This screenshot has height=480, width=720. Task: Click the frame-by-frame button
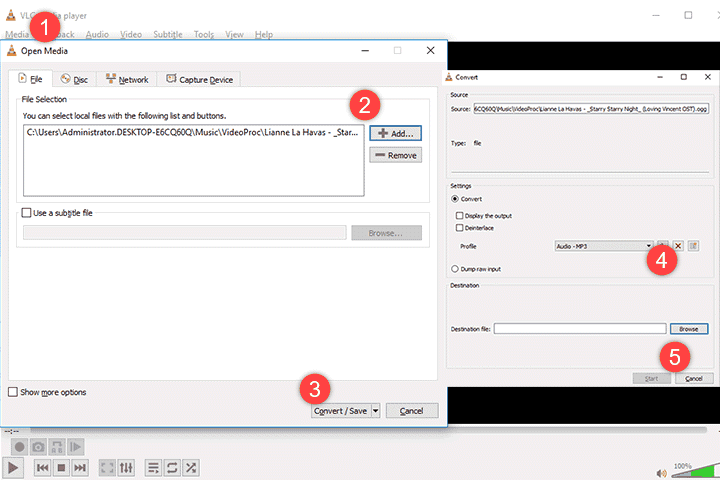pyautogui.click(x=75, y=446)
